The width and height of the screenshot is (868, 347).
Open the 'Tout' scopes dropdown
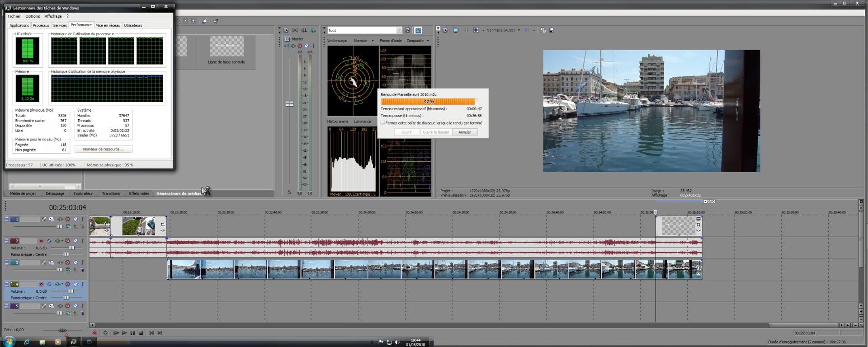(399, 30)
